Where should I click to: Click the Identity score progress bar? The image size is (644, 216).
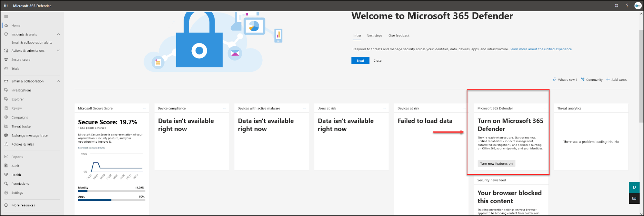tap(111, 191)
